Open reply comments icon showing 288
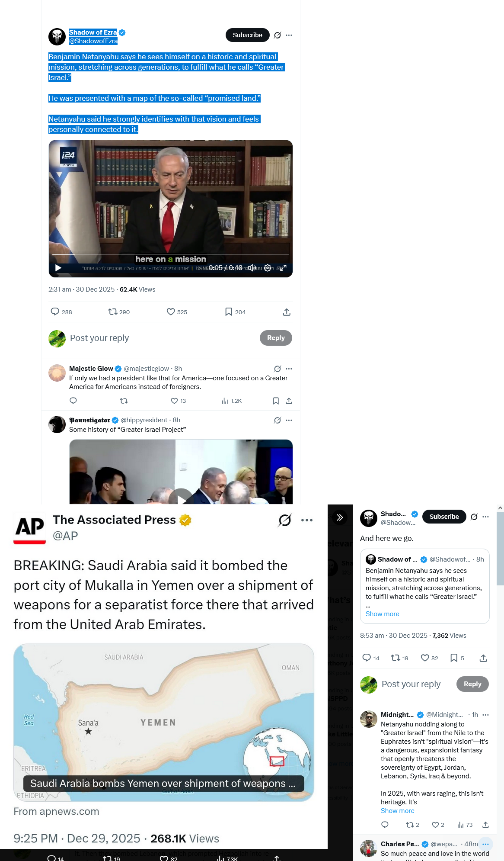The image size is (504, 861). tap(61, 312)
